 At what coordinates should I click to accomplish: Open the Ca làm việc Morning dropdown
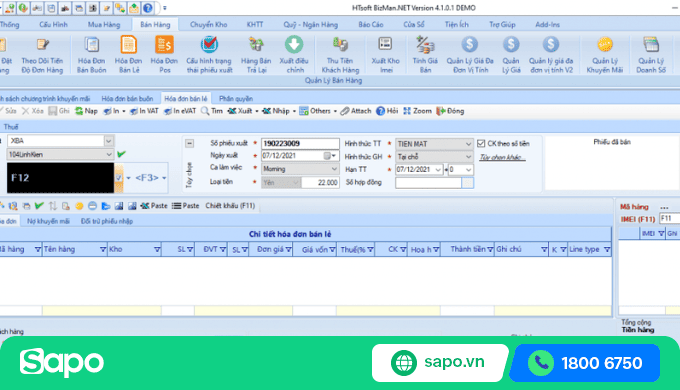tap(334, 169)
